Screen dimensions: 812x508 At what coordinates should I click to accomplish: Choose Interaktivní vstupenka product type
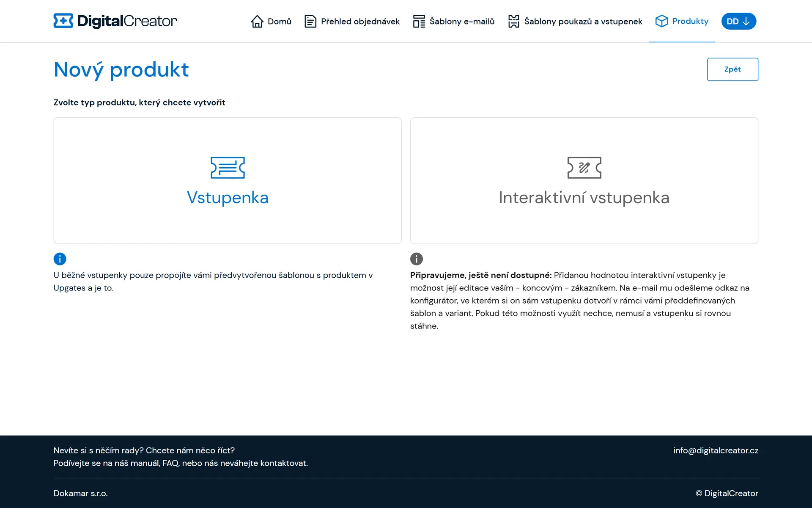[584, 181]
